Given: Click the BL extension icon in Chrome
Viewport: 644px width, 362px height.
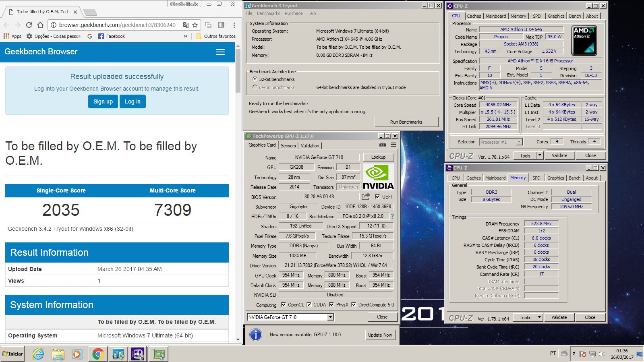Looking at the screenshot, I should [x=221, y=25].
